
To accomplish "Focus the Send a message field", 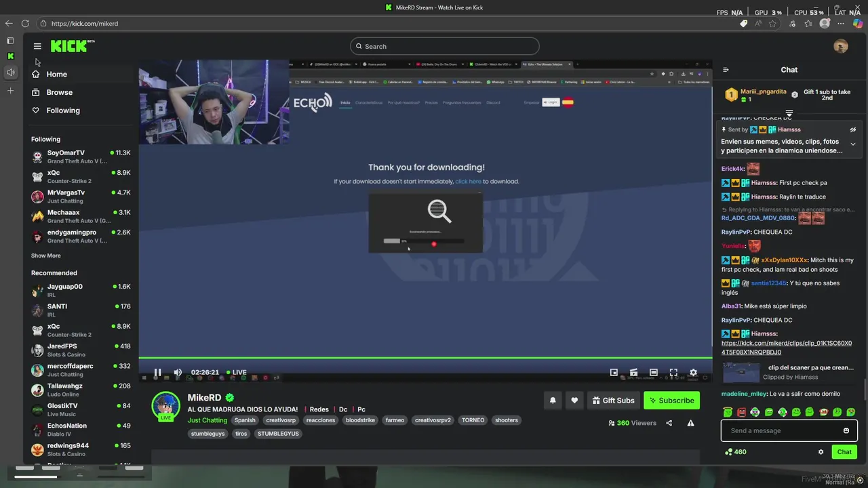I will 781,430.
